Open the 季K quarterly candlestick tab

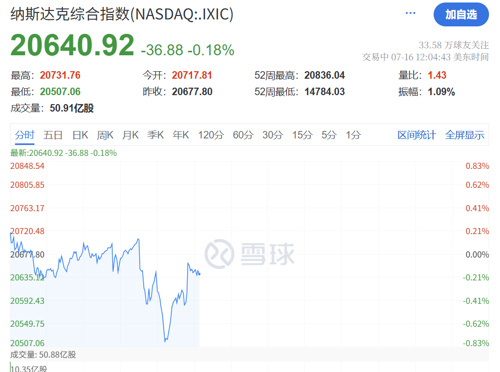[156, 135]
